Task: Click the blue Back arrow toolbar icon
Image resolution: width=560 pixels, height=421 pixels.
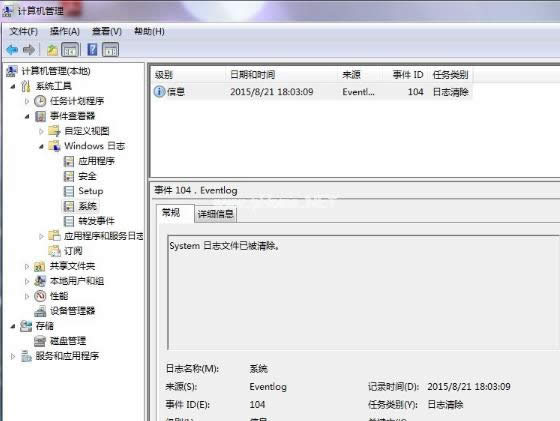Action: tap(12, 49)
